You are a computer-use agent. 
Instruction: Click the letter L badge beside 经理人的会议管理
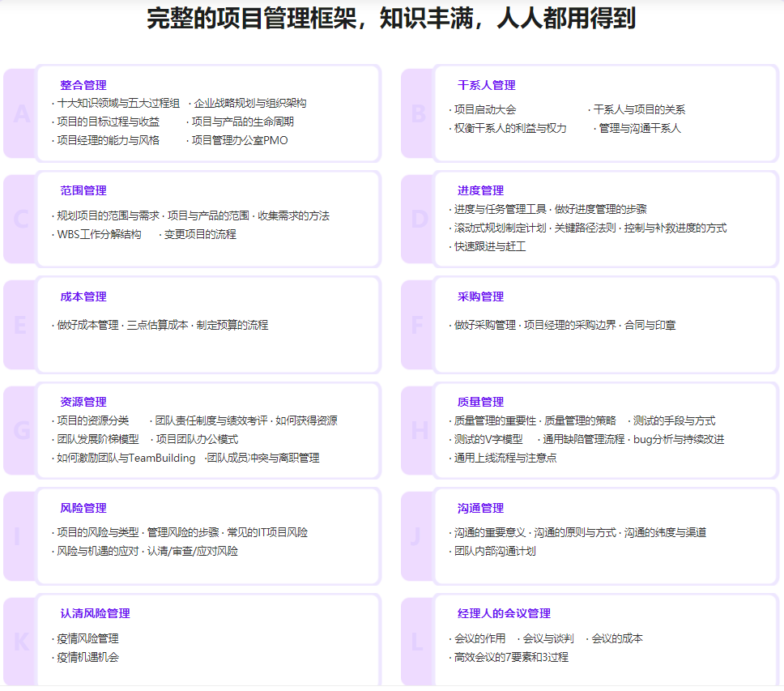[416, 642]
